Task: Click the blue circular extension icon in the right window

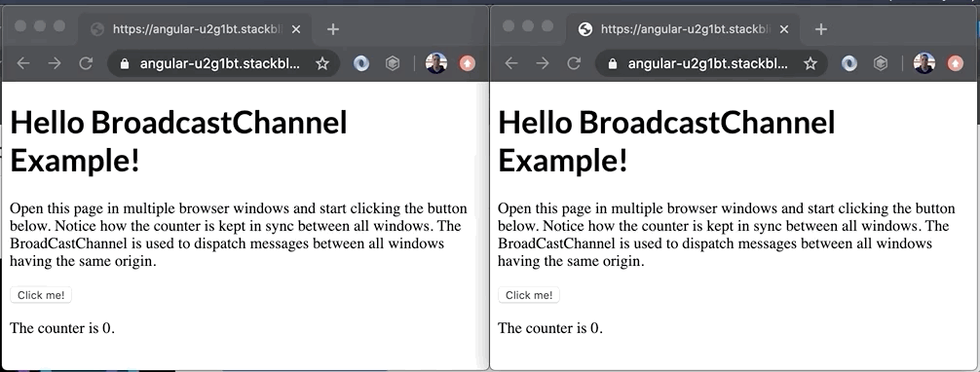Action: [849, 63]
